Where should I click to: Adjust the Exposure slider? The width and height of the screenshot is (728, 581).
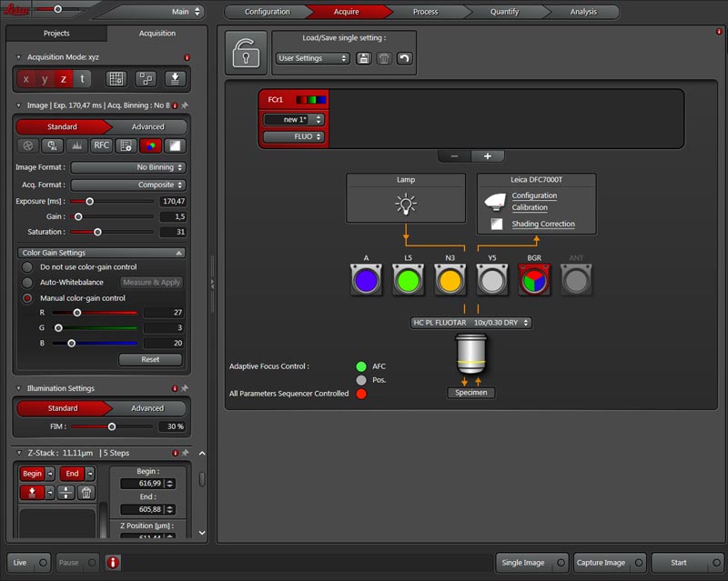tap(89, 201)
